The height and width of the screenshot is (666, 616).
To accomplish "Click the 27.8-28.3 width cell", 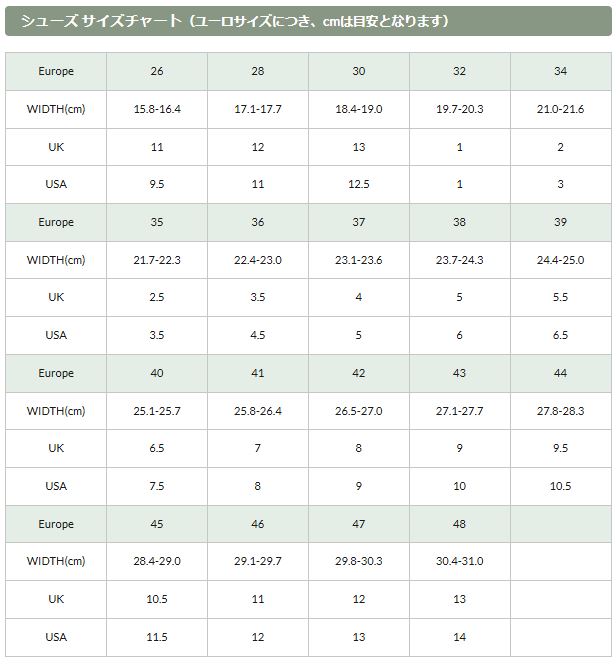I will [x=560, y=411].
